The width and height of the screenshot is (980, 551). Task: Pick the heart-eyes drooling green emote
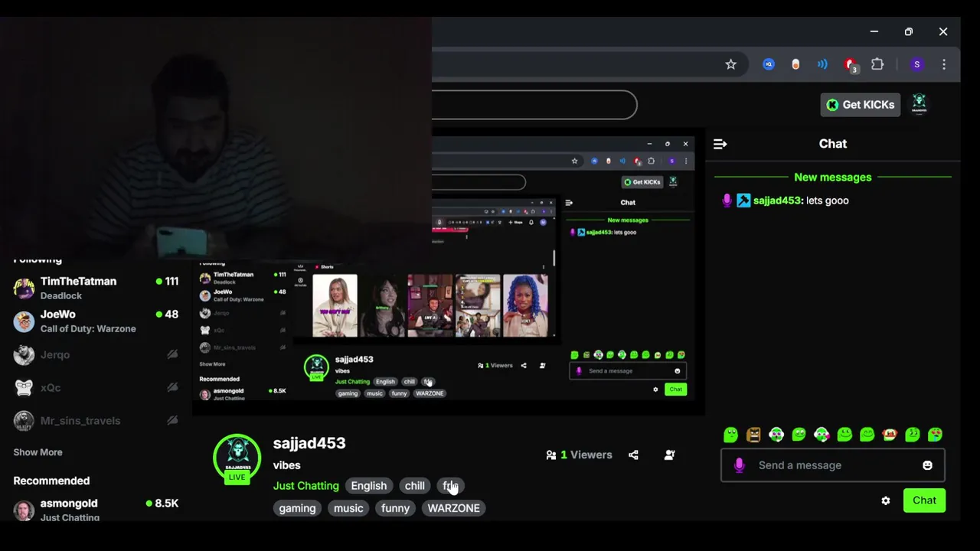(935, 435)
